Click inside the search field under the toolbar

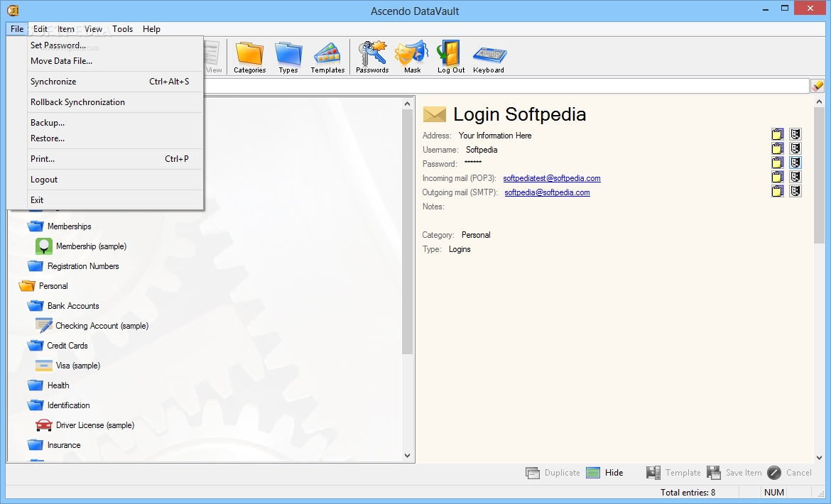click(x=506, y=86)
